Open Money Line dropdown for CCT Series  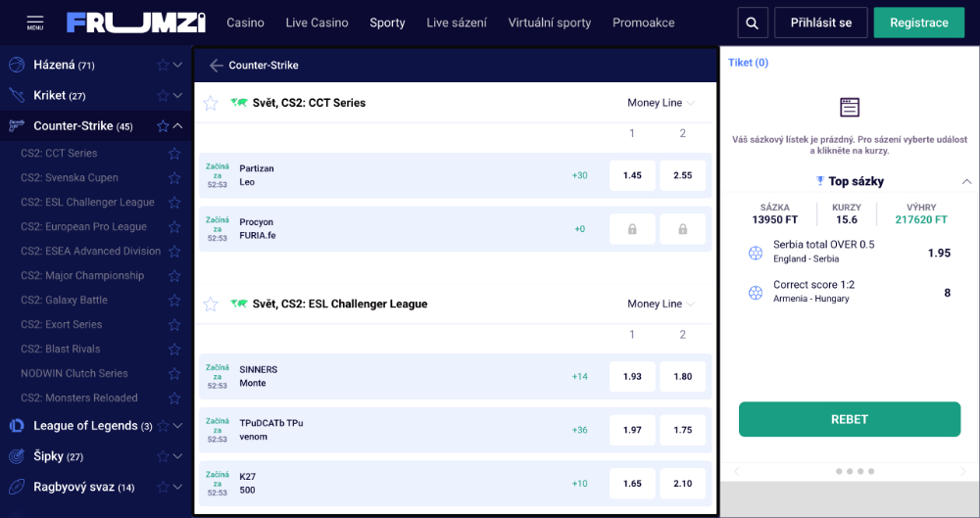[x=661, y=103]
